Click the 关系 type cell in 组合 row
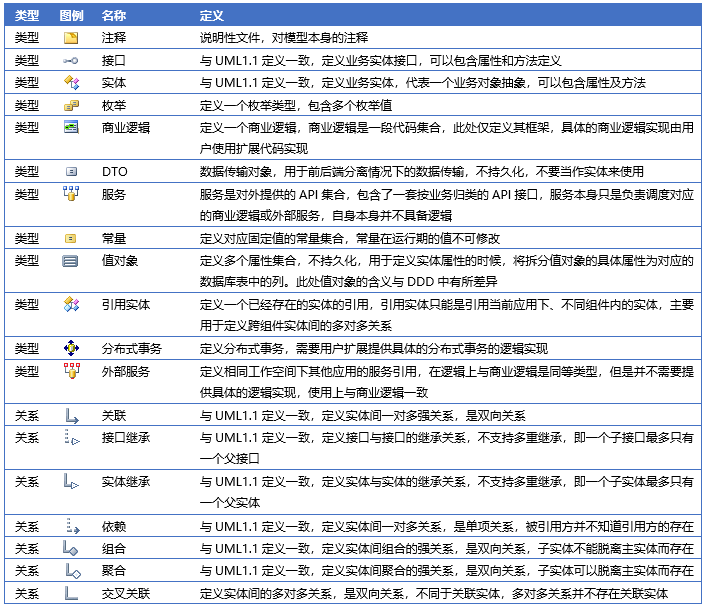705x606 pixels. (27, 548)
